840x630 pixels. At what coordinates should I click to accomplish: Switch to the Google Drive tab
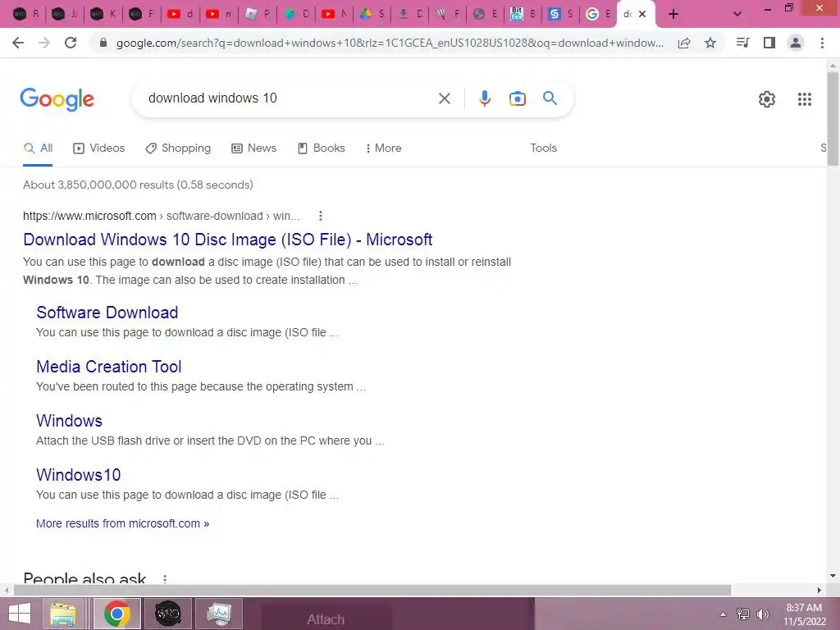coord(372,14)
